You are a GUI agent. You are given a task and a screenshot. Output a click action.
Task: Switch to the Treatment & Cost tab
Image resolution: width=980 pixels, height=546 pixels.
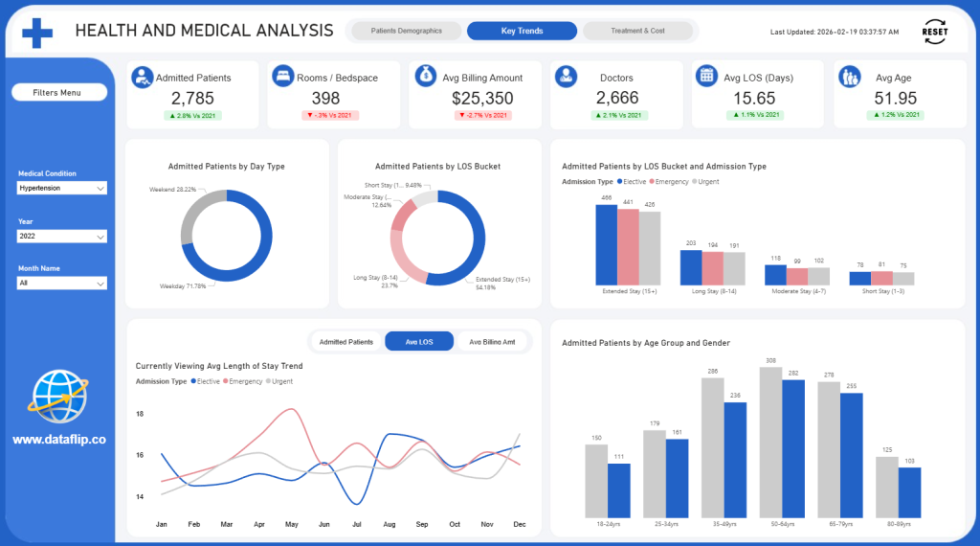tap(637, 32)
